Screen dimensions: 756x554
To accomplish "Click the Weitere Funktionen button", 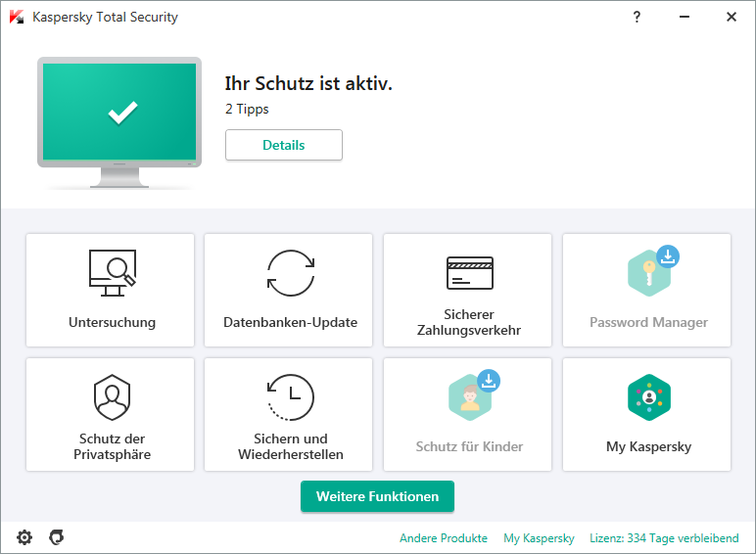I will (x=378, y=496).
